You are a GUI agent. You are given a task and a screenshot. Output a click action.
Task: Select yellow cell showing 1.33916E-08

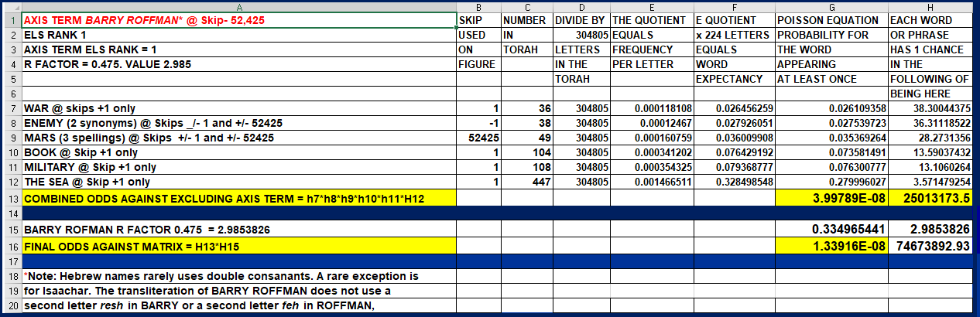coord(831,246)
